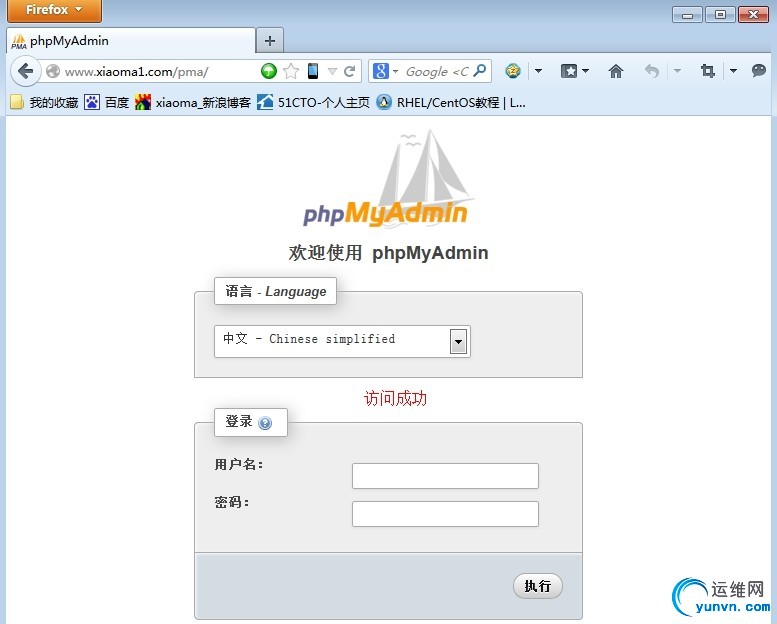Expand dropdown next to crop tool

pos(733,71)
